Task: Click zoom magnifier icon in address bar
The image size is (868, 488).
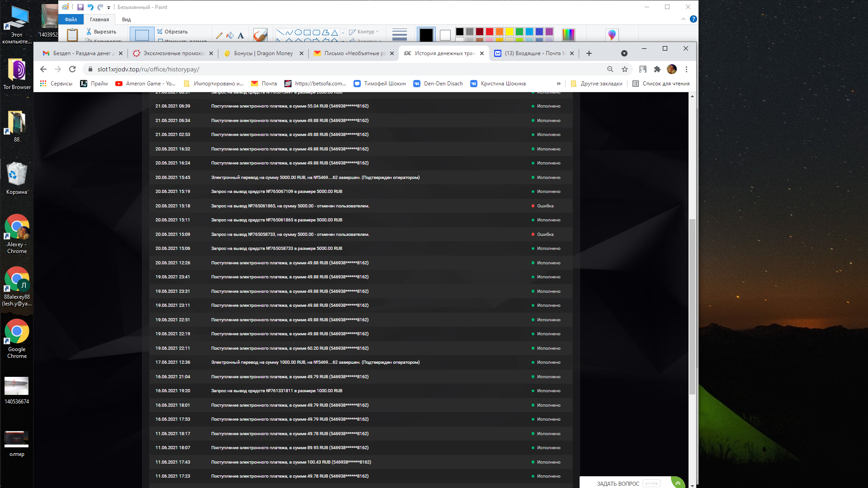Action: pyautogui.click(x=610, y=69)
